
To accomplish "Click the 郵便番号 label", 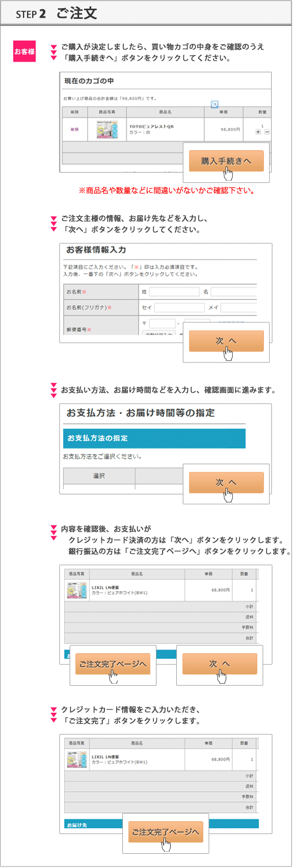I will [78, 329].
